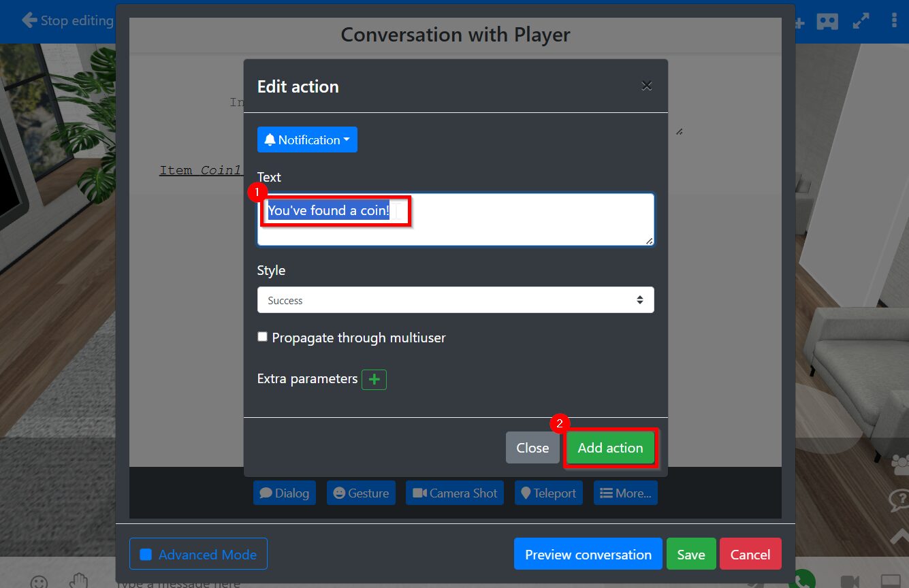Click the VR headset icon in top bar
Screen dimensions: 909x588
[827, 21]
